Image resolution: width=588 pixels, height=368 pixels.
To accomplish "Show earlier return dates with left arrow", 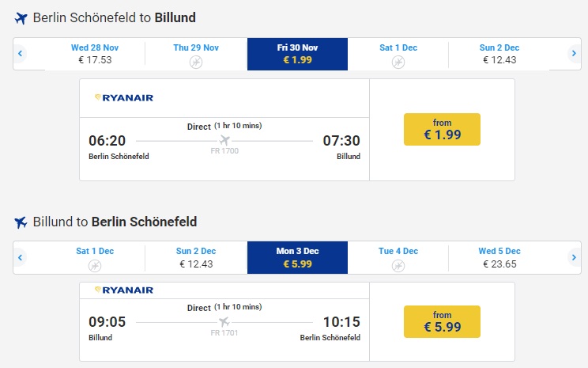I will (x=21, y=257).
